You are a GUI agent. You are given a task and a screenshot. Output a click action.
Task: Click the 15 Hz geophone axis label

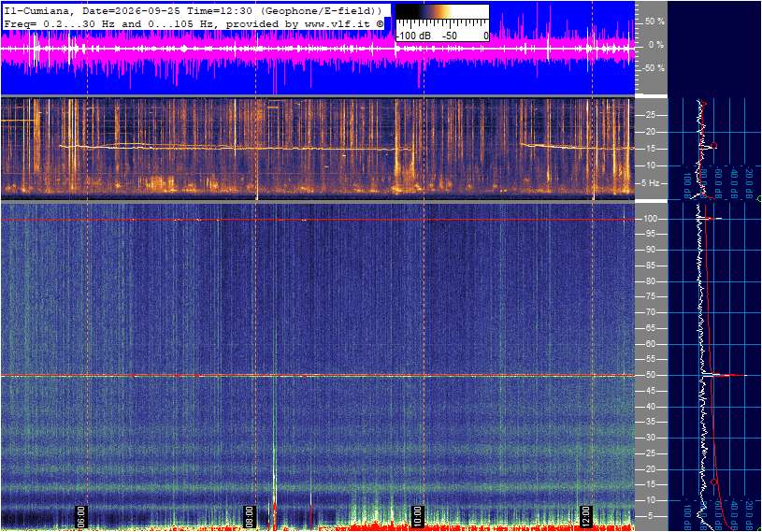(650, 148)
